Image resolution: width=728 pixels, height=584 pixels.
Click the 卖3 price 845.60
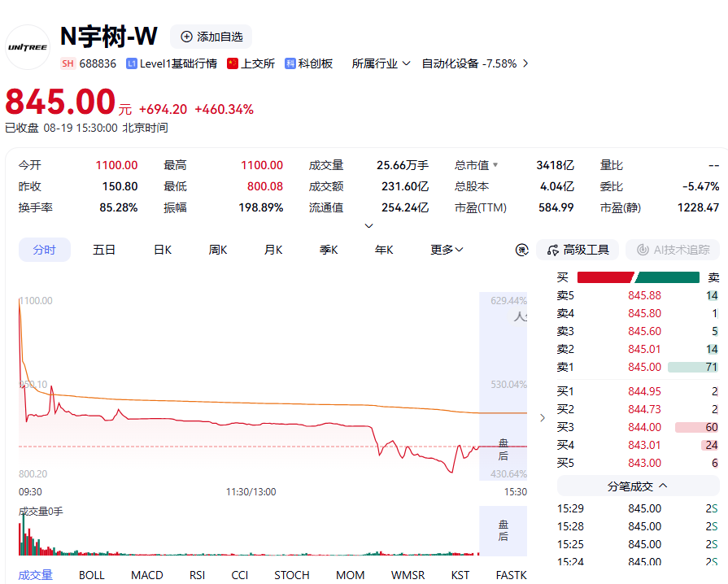[x=644, y=331]
